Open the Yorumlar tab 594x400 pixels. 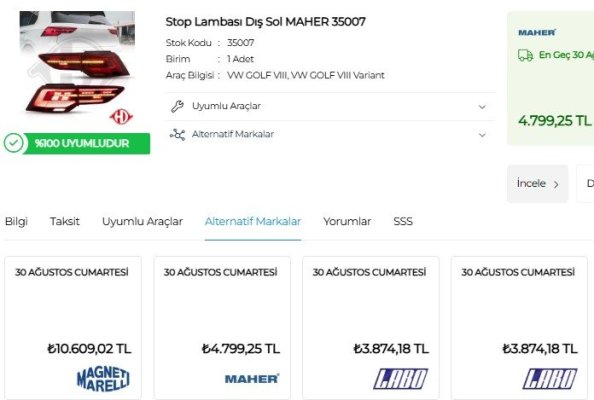(347, 221)
